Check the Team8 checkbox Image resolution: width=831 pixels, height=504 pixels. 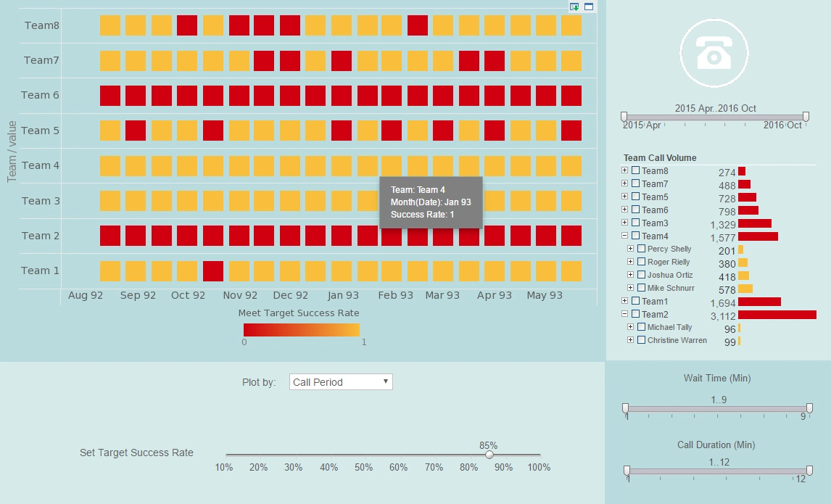(x=636, y=171)
